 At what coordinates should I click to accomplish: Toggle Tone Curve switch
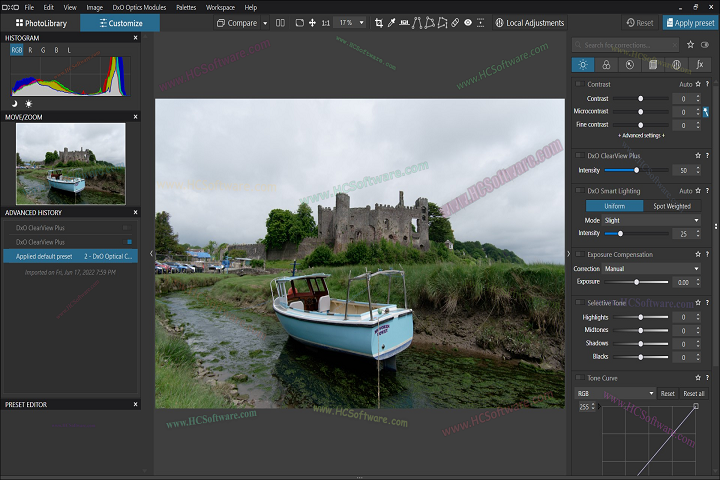coord(580,378)
